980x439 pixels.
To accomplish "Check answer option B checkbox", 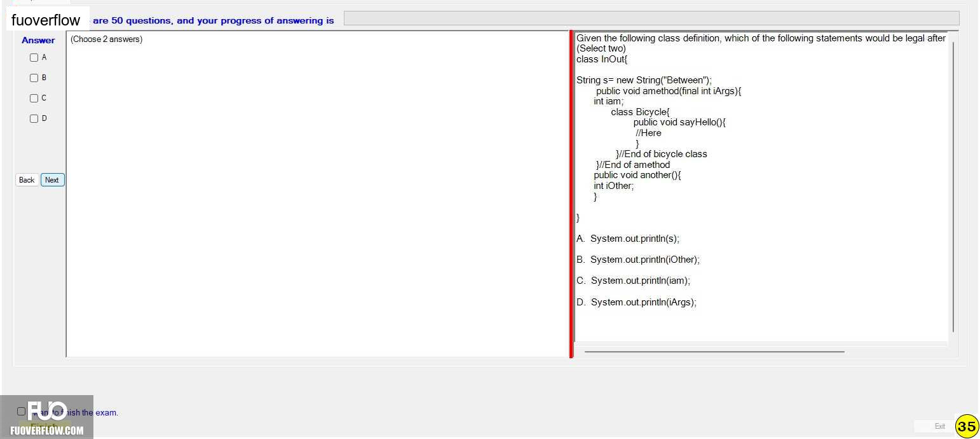I will tap(34, 78).
